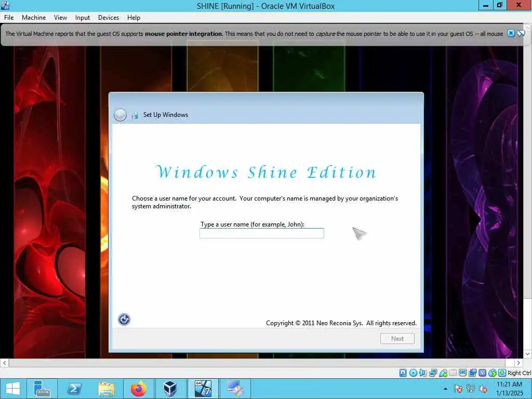Open Server Manager from the taskbar
532x399 pixels.
point(42,389)
